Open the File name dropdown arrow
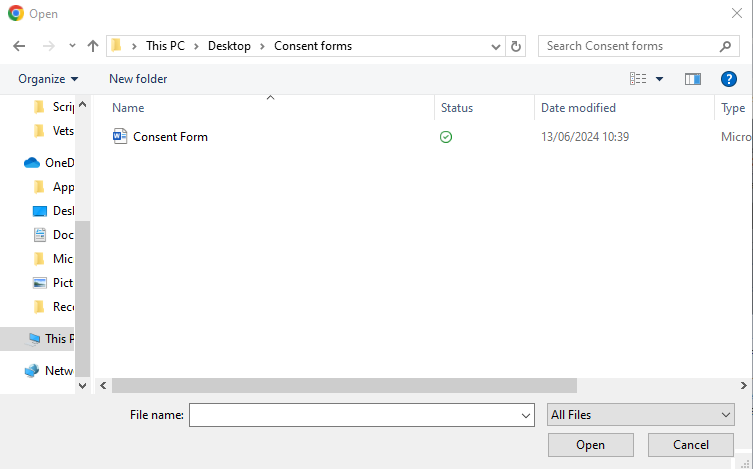The width and height of the screenshot is (753, 469). pos(526,415)
